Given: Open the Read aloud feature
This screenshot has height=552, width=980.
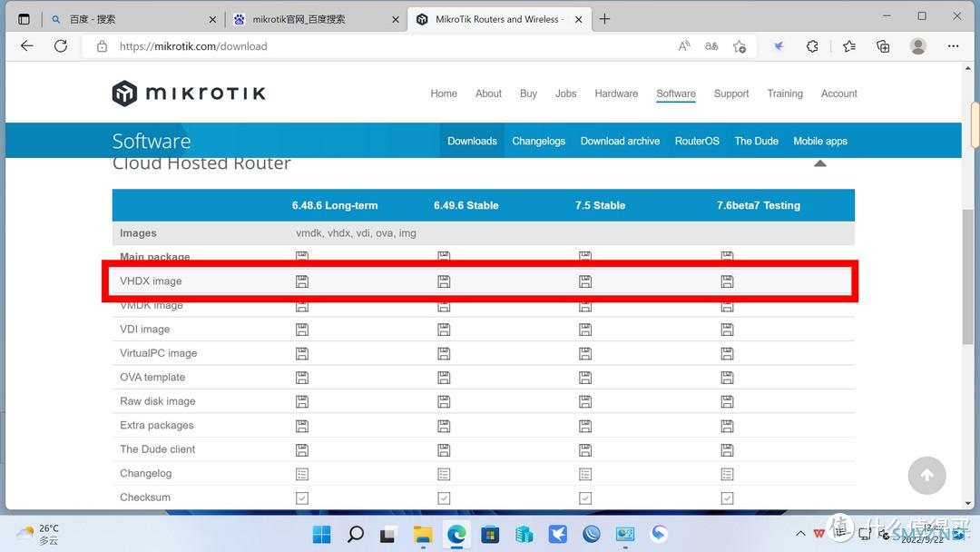Looking at the screenshot, I should [684, 46].
